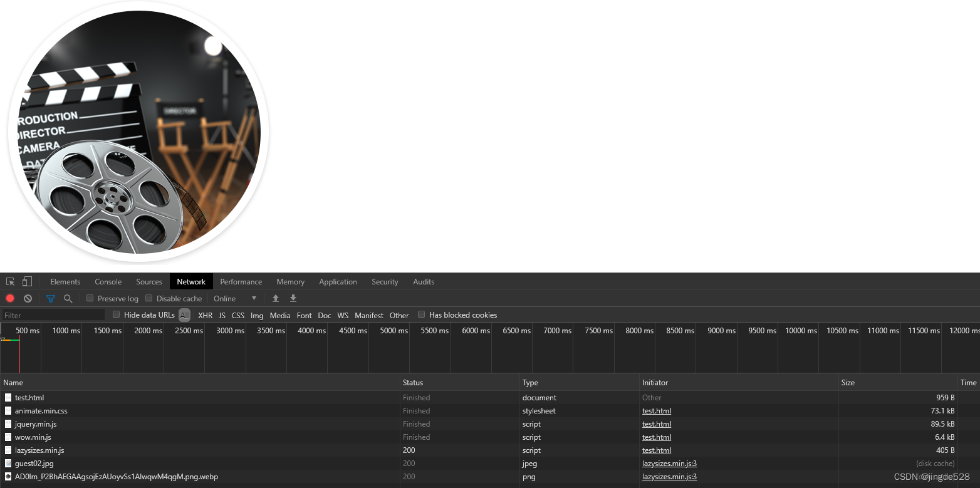Sort by the Time column header
Screen dimensions: 980x488
pos(969,382)
